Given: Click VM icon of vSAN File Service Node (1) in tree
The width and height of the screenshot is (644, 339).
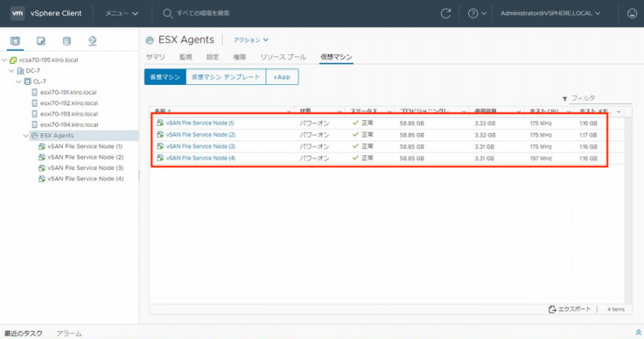Looking at the screenshot, I should pyautogui.click(x=42, y=146).
